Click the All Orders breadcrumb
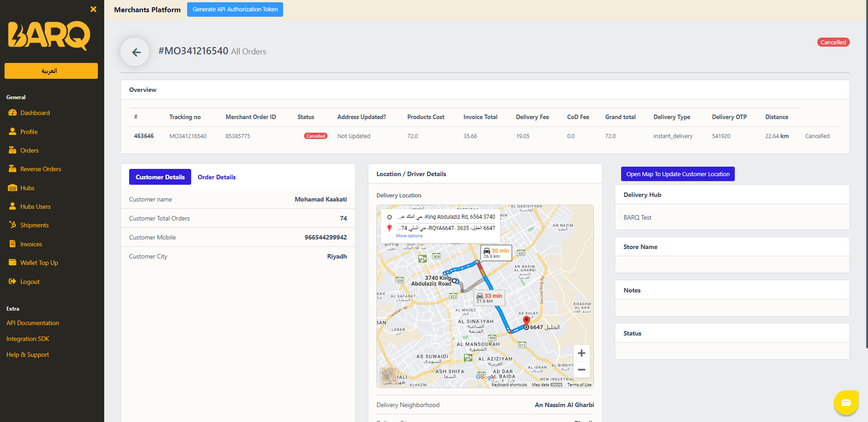Viewport: 868px width, 422px height. (248, 52)
